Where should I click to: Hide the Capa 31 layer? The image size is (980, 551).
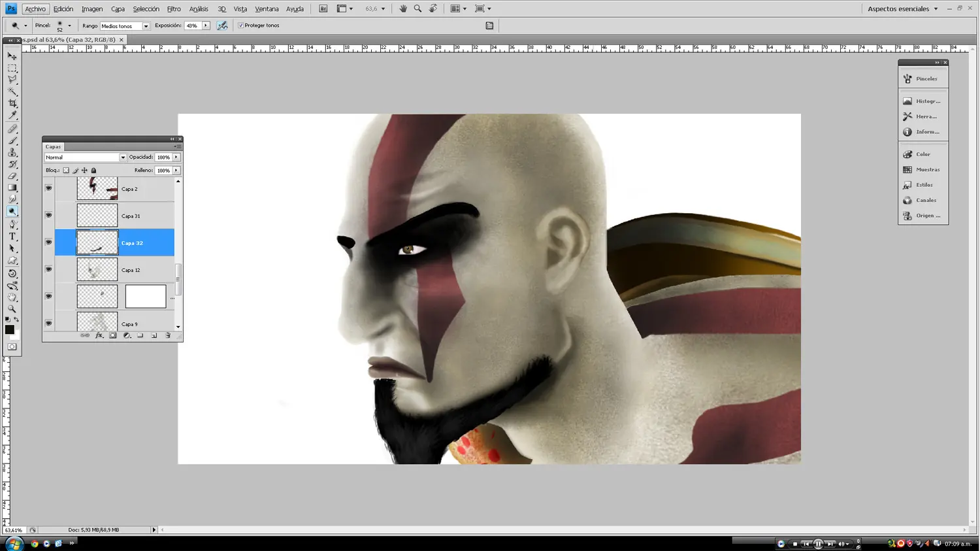[48, 215]
